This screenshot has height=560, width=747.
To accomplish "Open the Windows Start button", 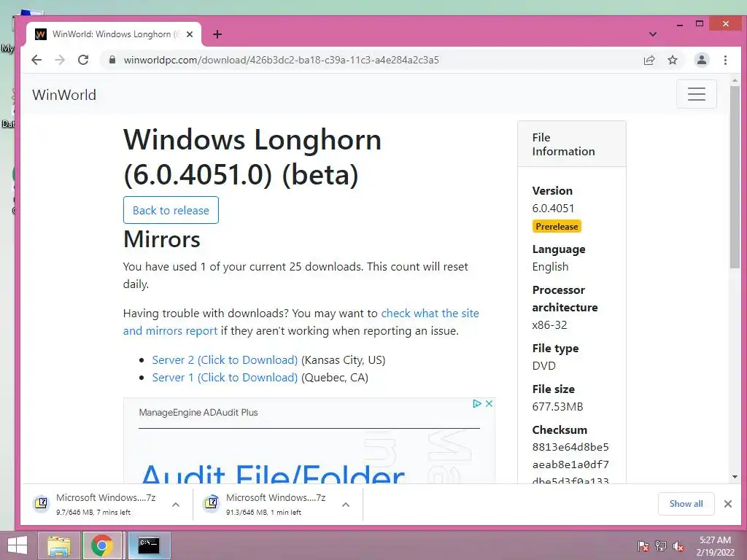I will click(x=18, y=545).
